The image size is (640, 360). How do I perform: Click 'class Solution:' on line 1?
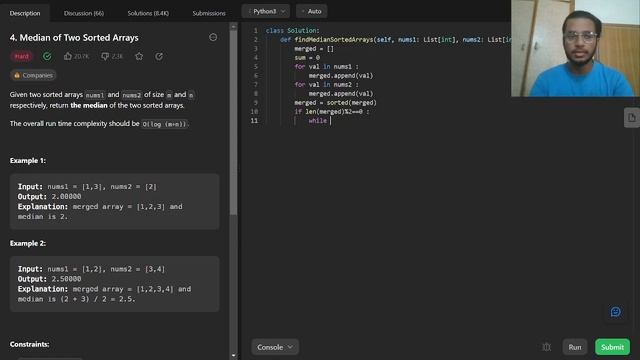292,31
